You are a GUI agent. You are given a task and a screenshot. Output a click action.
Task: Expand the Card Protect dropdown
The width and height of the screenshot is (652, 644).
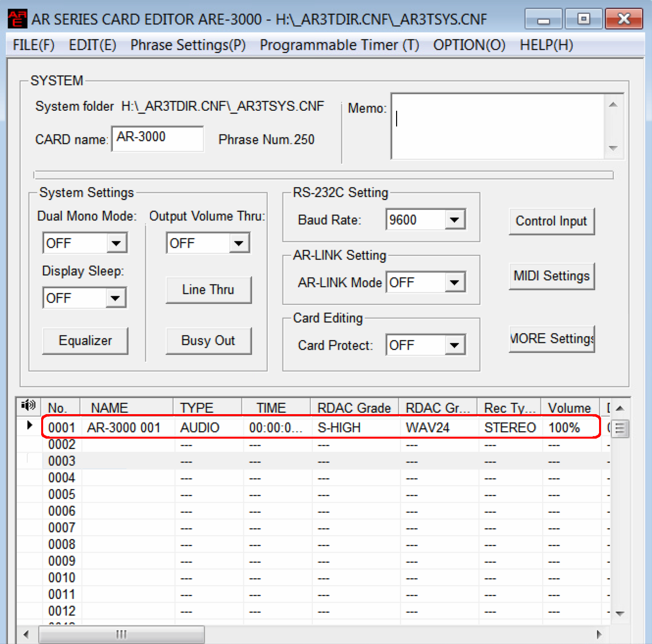tap(455, 345)
